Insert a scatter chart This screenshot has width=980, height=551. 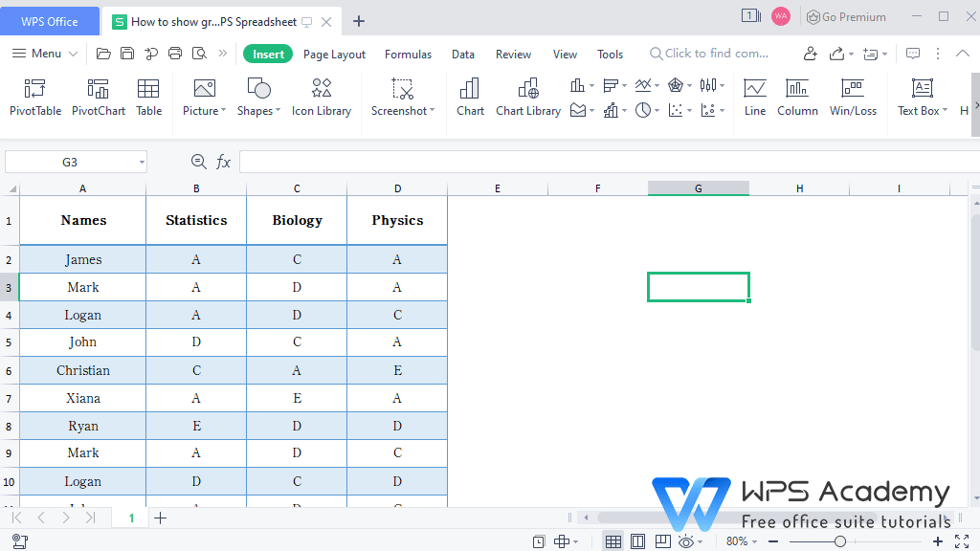coord(678,111)
